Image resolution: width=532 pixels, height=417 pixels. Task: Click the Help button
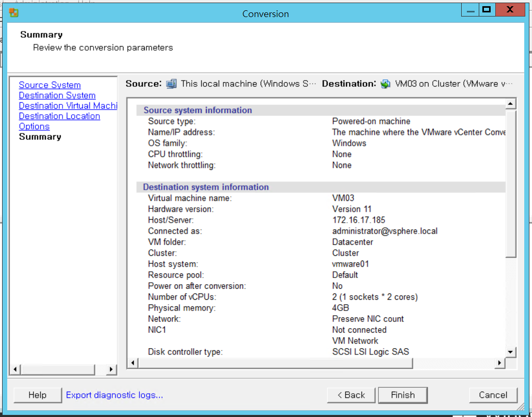click(37, 395)
